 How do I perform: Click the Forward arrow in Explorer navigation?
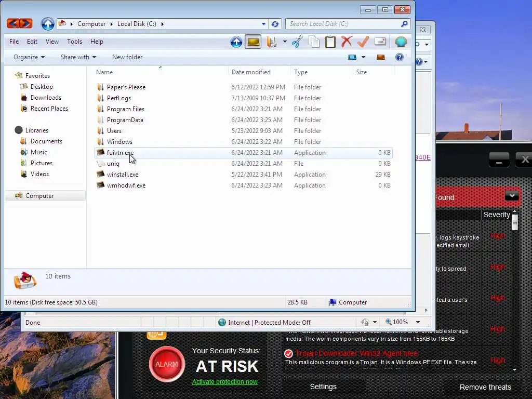26,23
